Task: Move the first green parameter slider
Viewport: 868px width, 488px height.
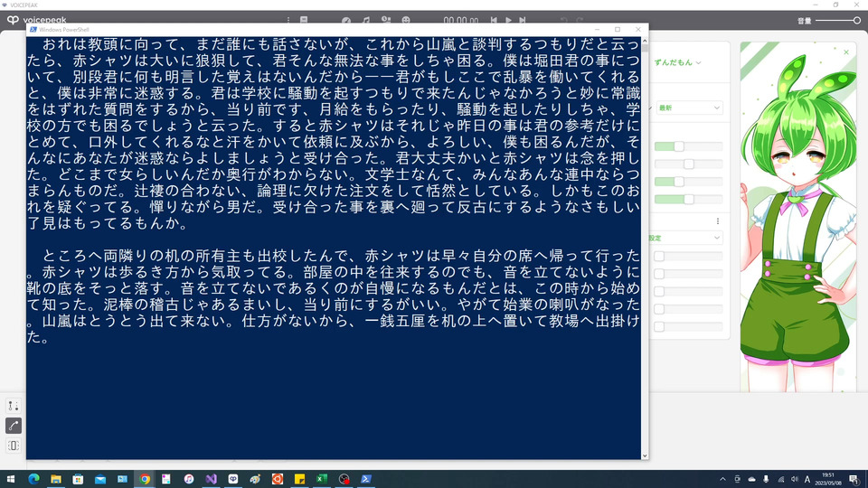Action: point(679,146)
